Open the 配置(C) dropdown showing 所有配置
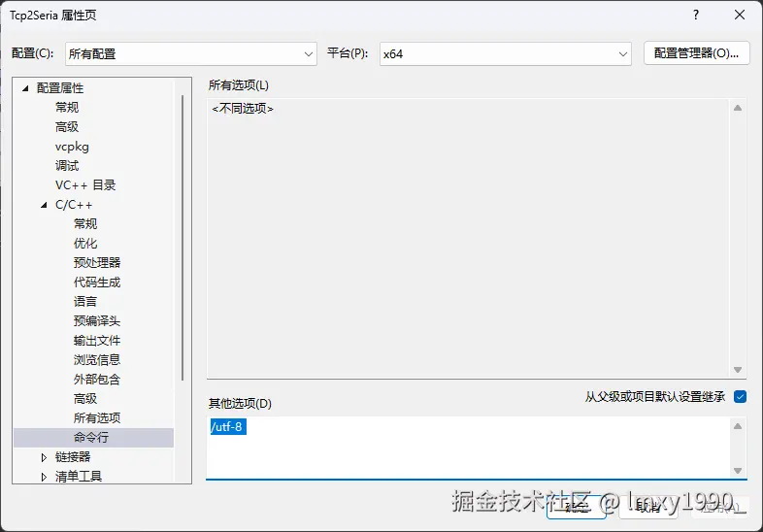The image size is (763, 532). [x=190, y=53]
